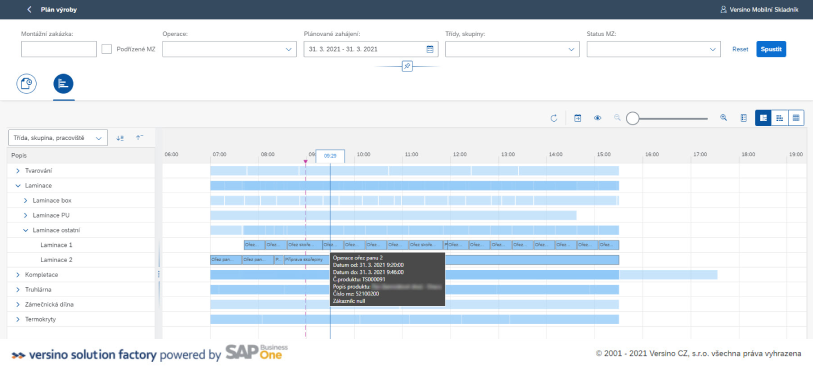Image resolution: width=813 pixels, height=367 pixels.
Task: Zoom out the Gantt timeline
Action: [617, 118]
